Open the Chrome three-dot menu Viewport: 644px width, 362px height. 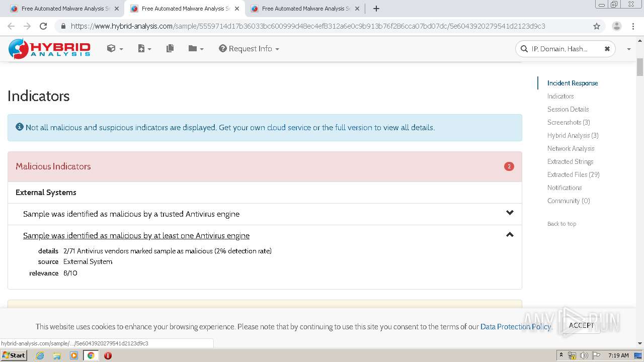(x=633, y=26)
